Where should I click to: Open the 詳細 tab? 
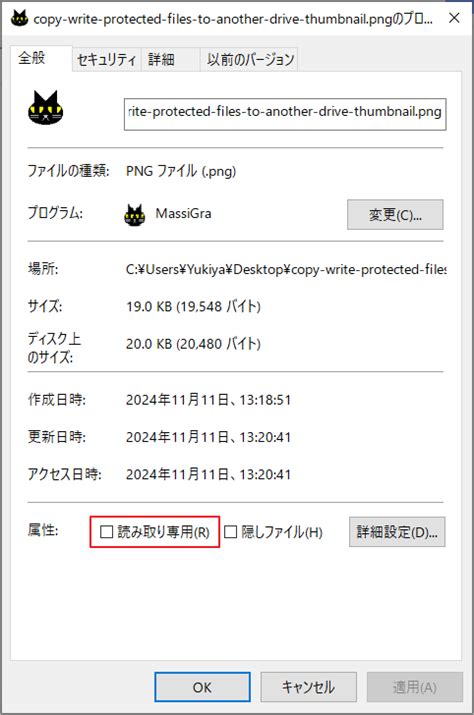[161, 60]
